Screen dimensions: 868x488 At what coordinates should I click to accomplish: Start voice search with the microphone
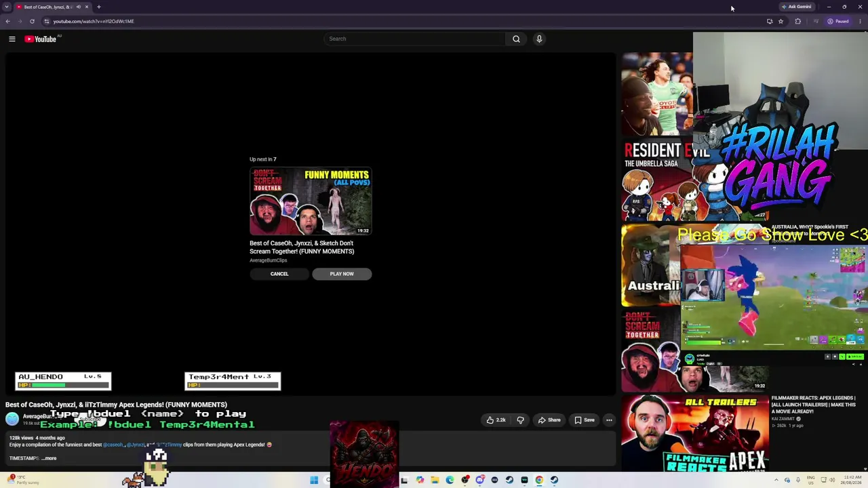pyautogui.click(x=539, y=39)
